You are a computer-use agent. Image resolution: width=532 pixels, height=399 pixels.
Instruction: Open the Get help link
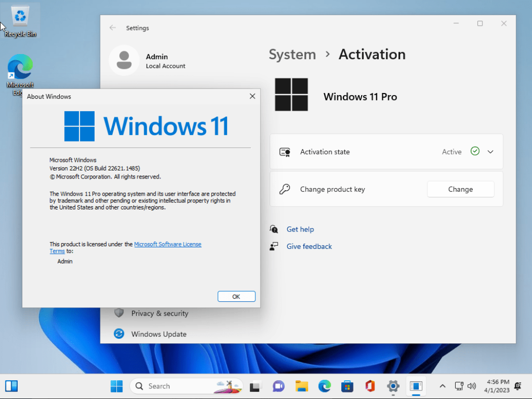pos(300,230)
